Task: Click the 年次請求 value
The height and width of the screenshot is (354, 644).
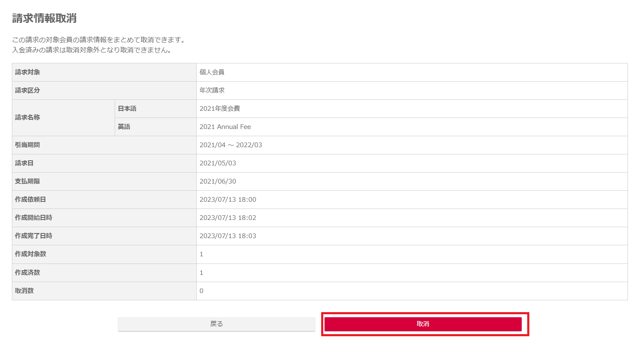Action: 212,91
